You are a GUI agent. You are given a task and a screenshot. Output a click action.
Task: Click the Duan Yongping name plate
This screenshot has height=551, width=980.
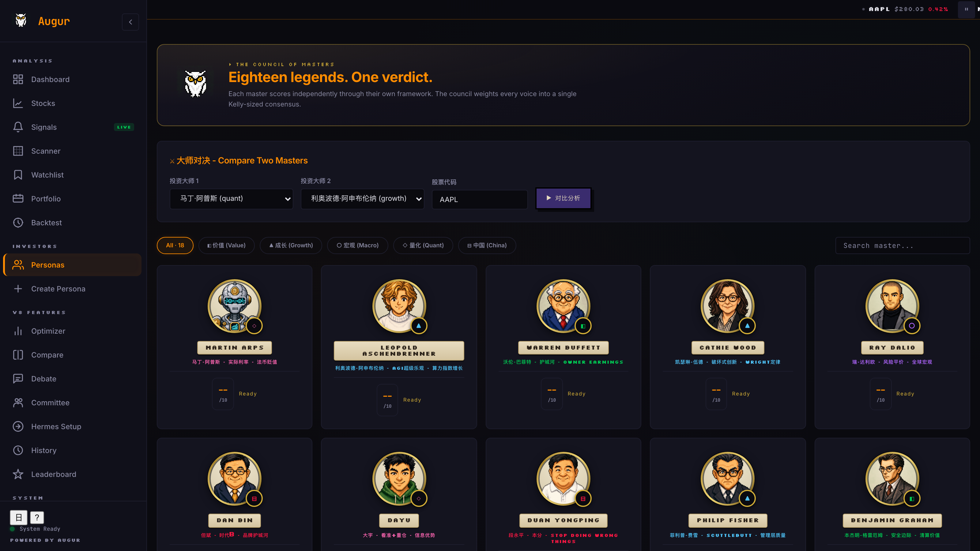563,520
